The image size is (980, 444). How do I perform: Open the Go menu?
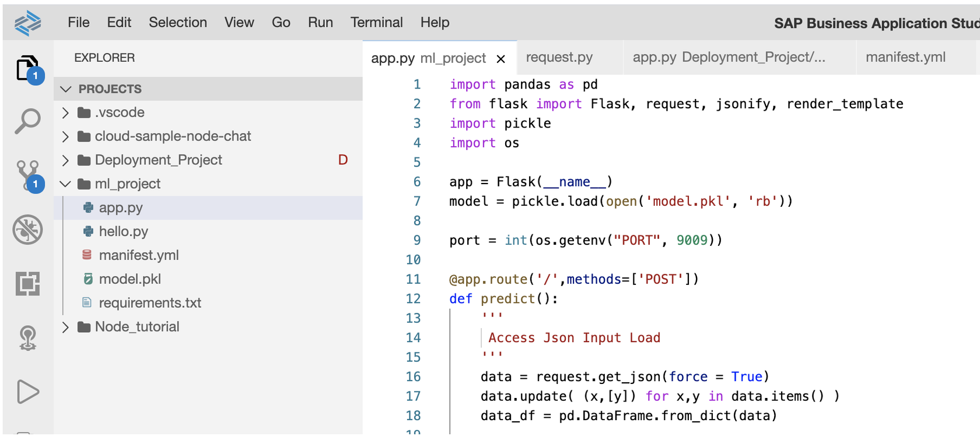click(x=281, y=23)
